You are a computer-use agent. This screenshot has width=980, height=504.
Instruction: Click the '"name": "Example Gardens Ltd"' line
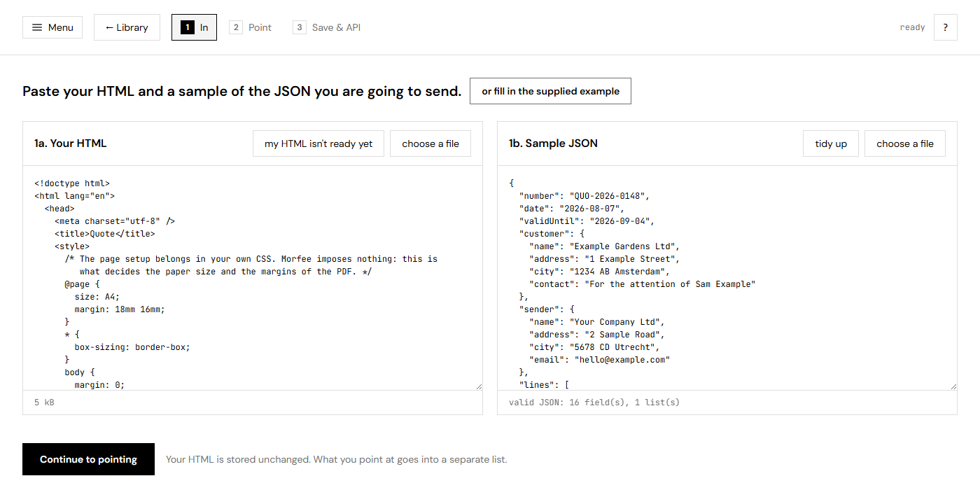click(605, 246)
